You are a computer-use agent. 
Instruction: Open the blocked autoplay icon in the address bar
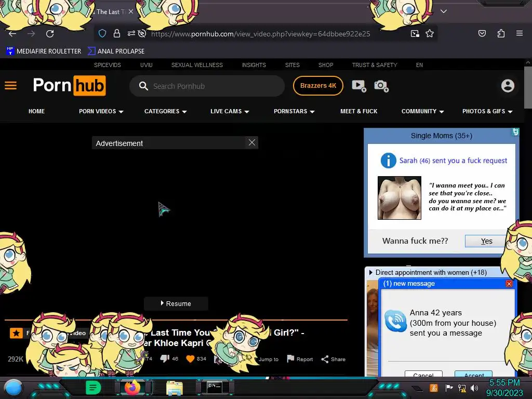click(x=142, y=34)
